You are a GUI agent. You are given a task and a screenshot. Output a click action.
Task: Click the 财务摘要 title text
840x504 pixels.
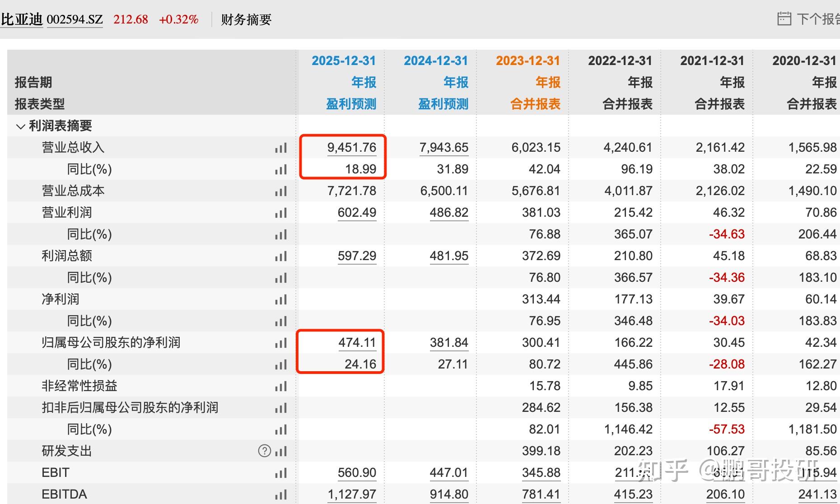[x=246, y=19]
